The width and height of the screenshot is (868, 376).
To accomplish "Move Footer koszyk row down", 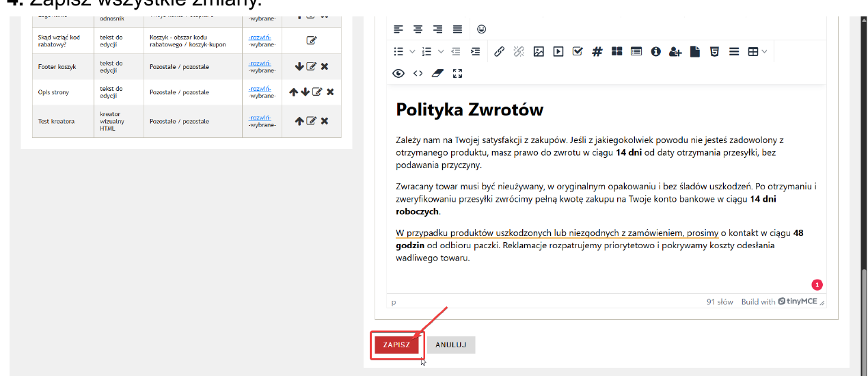I will [x=299, y=66].
